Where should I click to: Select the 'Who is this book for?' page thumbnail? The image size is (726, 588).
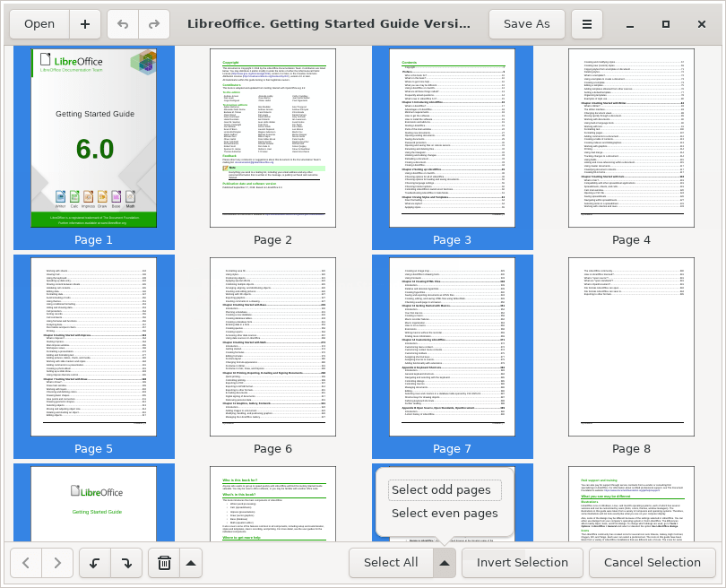[x=272, y=504]
